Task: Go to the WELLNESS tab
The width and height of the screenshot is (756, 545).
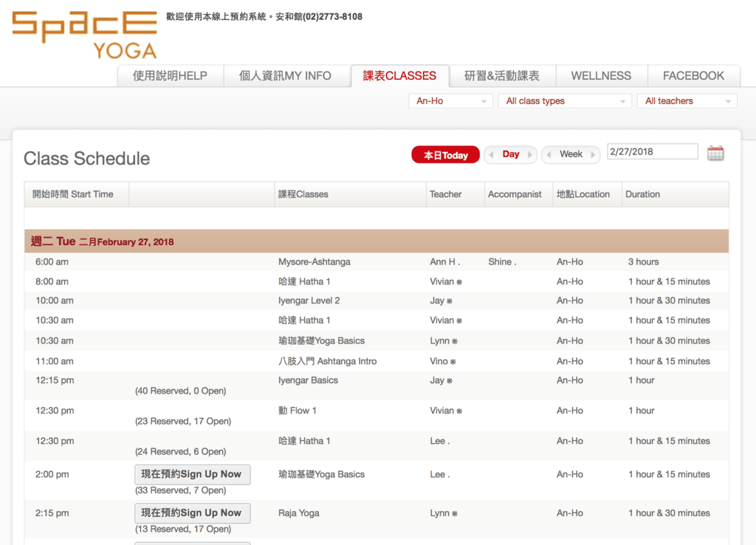Action: 601,76
